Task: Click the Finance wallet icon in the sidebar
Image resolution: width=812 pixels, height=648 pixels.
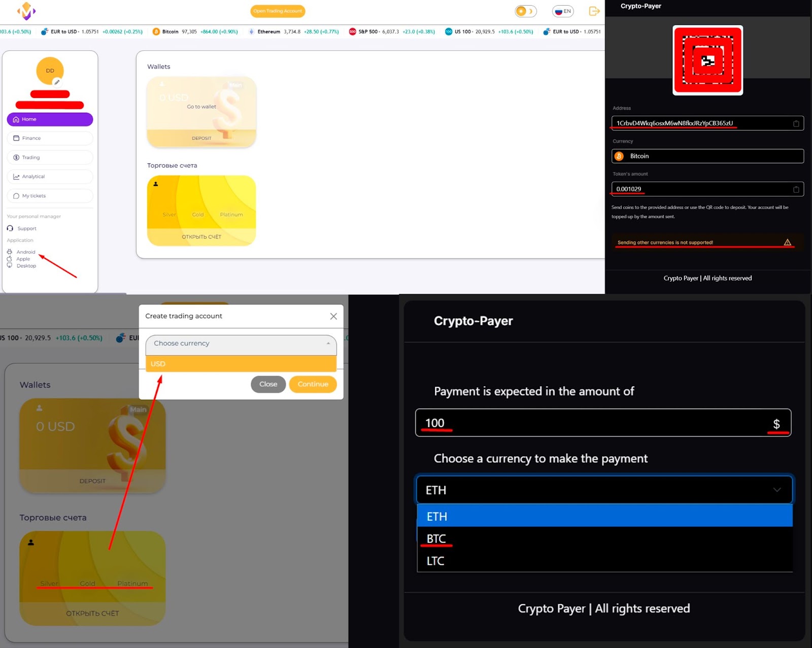Action: (16, 138)
